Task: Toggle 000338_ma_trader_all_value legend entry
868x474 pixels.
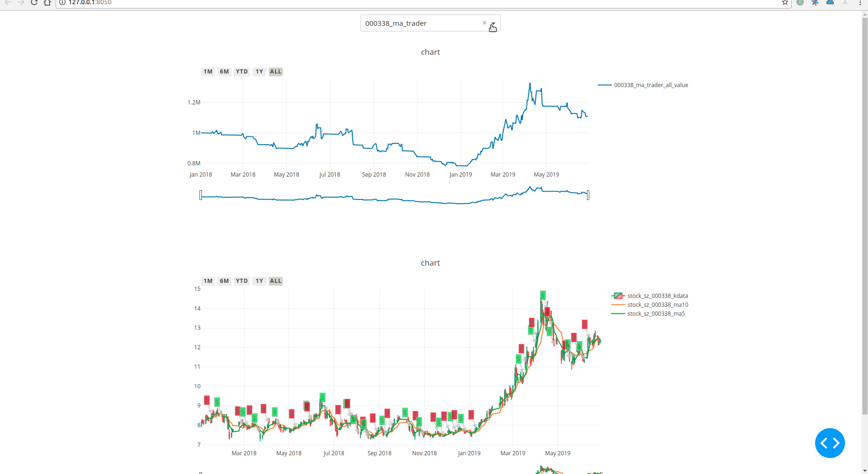Action: point(643,85)
